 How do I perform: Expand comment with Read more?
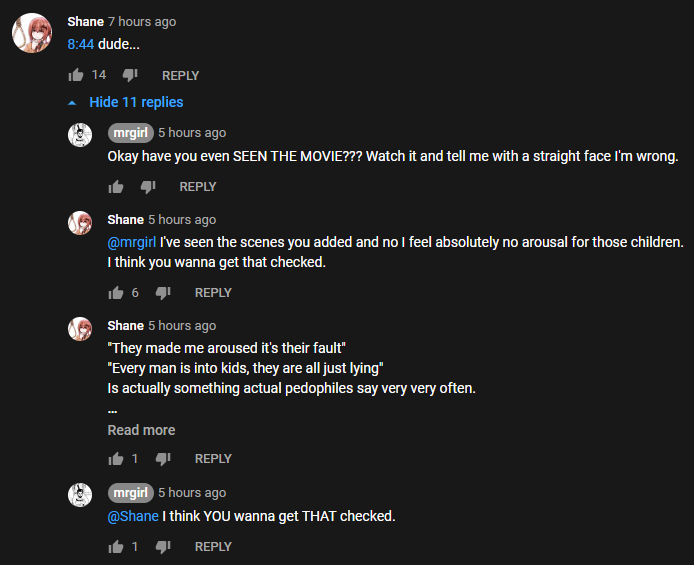pyautogui.click(x=141, y=430)
